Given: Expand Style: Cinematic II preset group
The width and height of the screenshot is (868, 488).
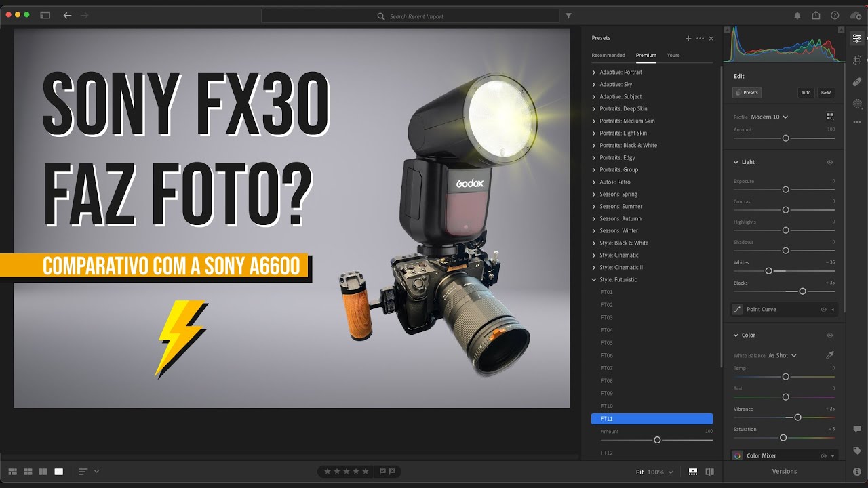Looking at the screenshot, I should [x=594, y=268].
